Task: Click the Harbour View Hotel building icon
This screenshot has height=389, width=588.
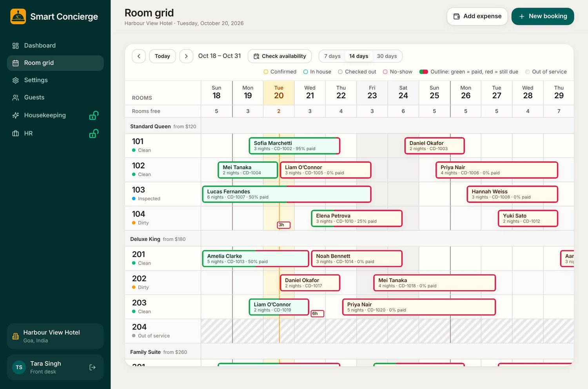Action: pyautogui.click(x=16, y=337)
